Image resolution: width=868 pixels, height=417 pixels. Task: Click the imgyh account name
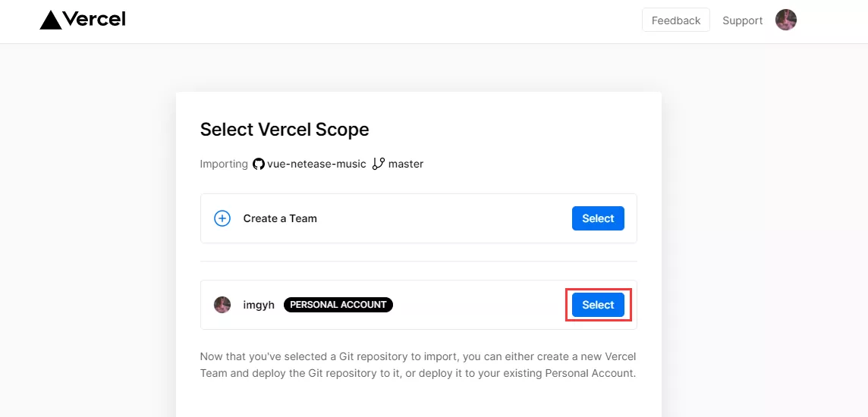point(259,305)
